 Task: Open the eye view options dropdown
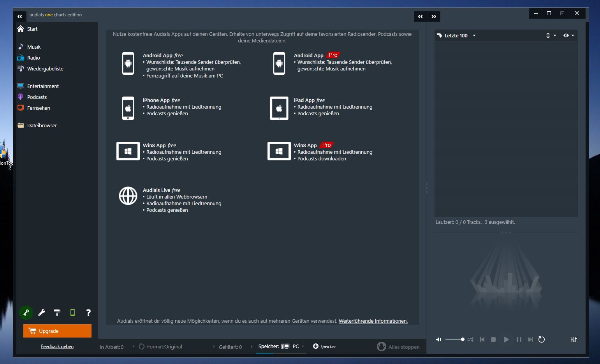pyautogui.click(x=569, y=35)
